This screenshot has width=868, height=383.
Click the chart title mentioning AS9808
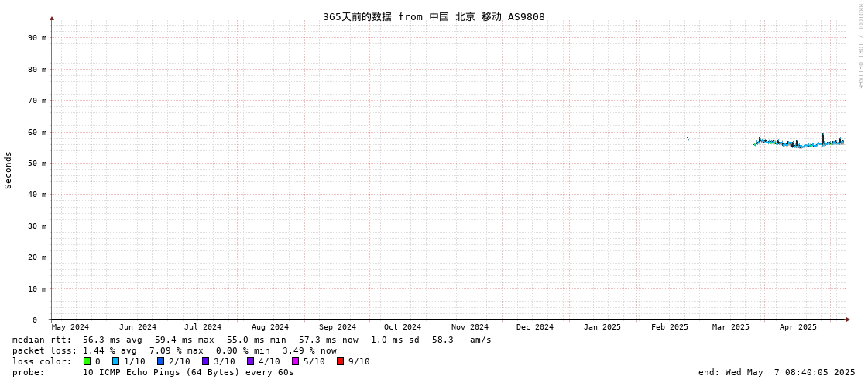(434, 16)
